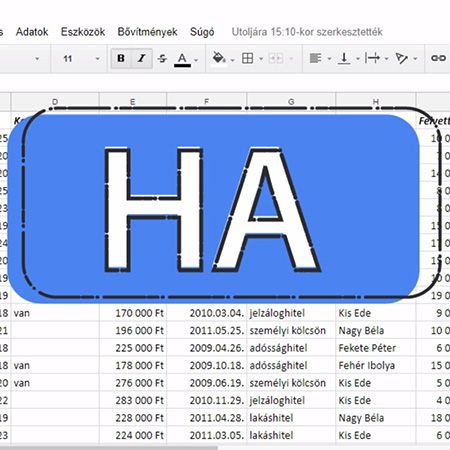Open the borders icon
450x450 pixels.
pos(247,58)
